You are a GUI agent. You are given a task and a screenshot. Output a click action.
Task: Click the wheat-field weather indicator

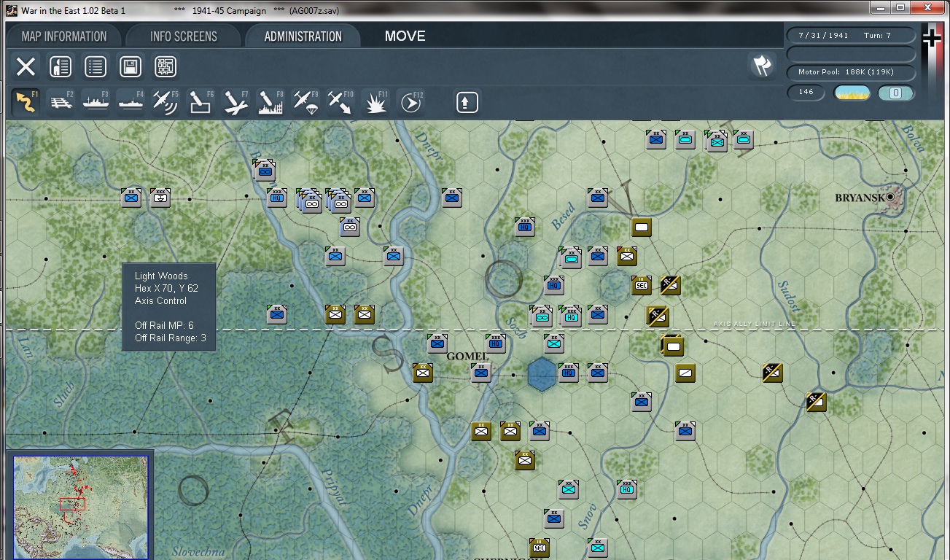[852, 93]
